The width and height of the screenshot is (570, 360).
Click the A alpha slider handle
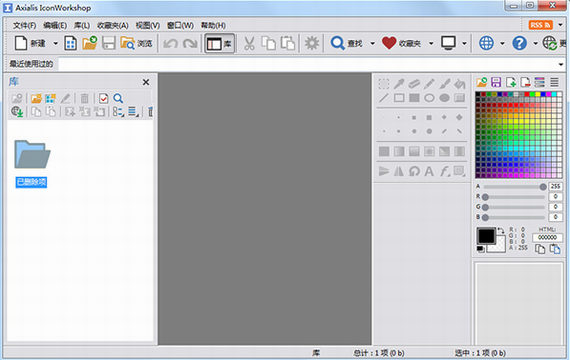[x=543, y=187]
